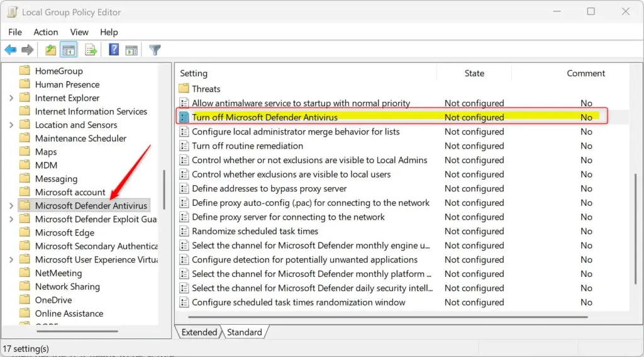Click the Back arrow toolbar icon
Viewport: 644px width, 357px height.
click(10, 50)
